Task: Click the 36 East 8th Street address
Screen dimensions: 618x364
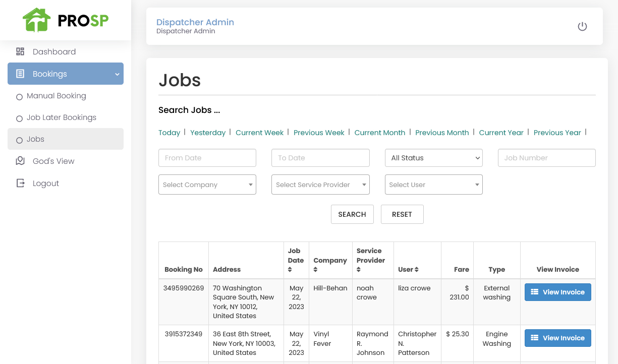Action: click(244, 343)
